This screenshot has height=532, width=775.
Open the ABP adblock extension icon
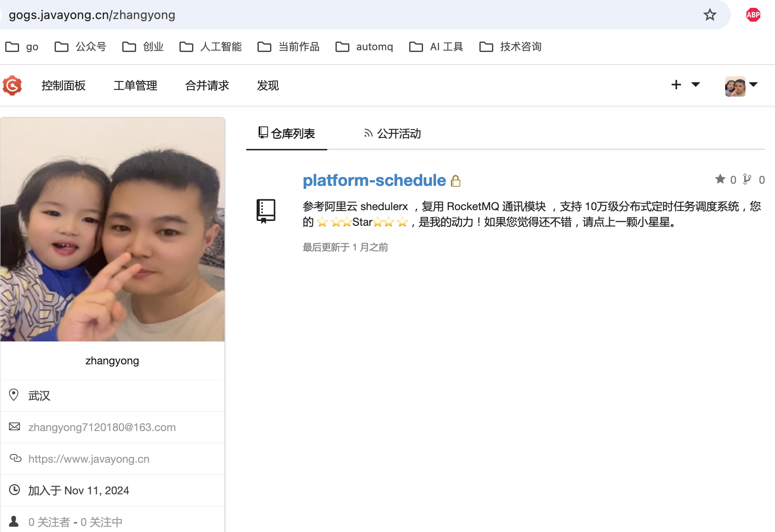tap(753, 15)
